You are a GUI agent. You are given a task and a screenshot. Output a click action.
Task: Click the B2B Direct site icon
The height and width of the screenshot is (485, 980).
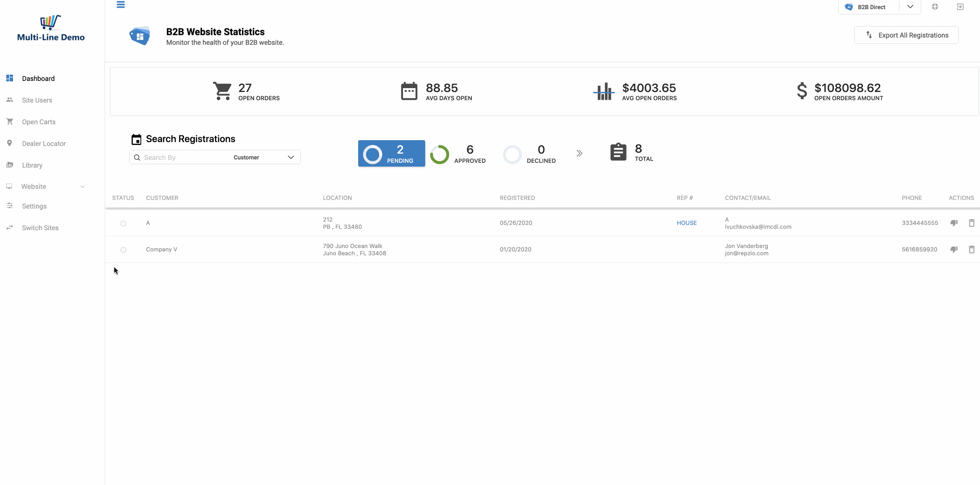click(x=849, y=7)
